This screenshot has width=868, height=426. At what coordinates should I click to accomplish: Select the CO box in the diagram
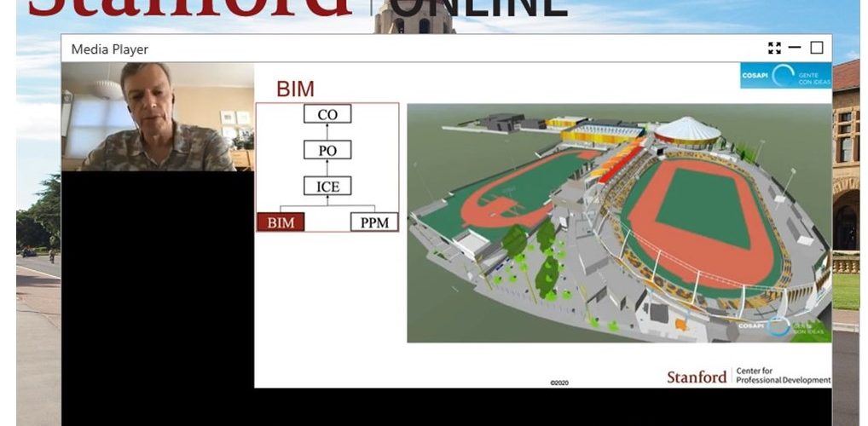327,114
